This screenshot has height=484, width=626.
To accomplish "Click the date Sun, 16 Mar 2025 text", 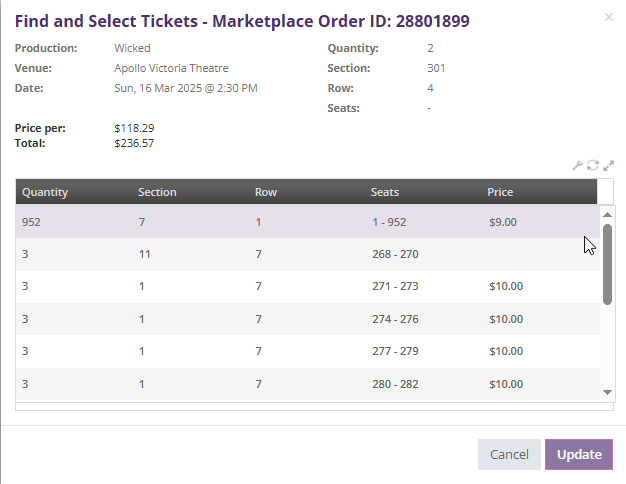I will tap(186, 88).
